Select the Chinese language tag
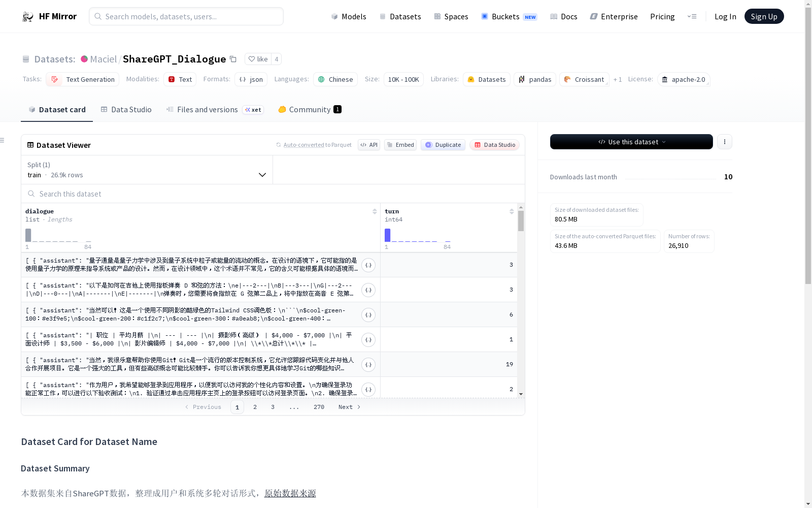 pyautogui.click(x=335, y=79)
